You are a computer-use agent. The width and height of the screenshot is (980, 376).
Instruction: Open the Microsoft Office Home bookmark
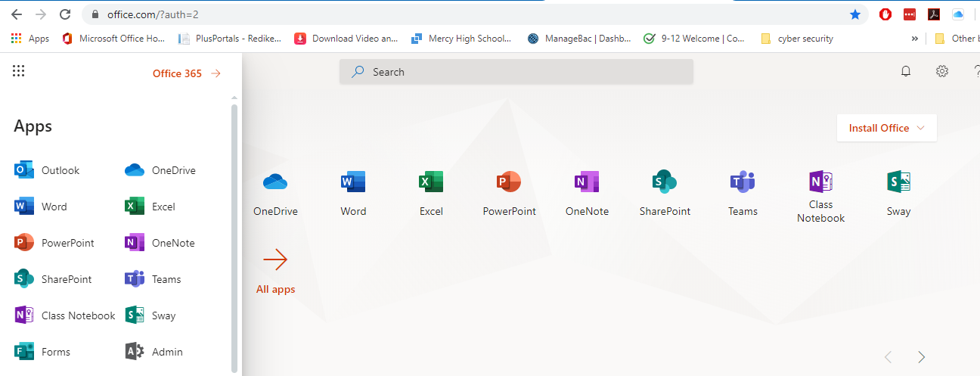tap(113, 39)
